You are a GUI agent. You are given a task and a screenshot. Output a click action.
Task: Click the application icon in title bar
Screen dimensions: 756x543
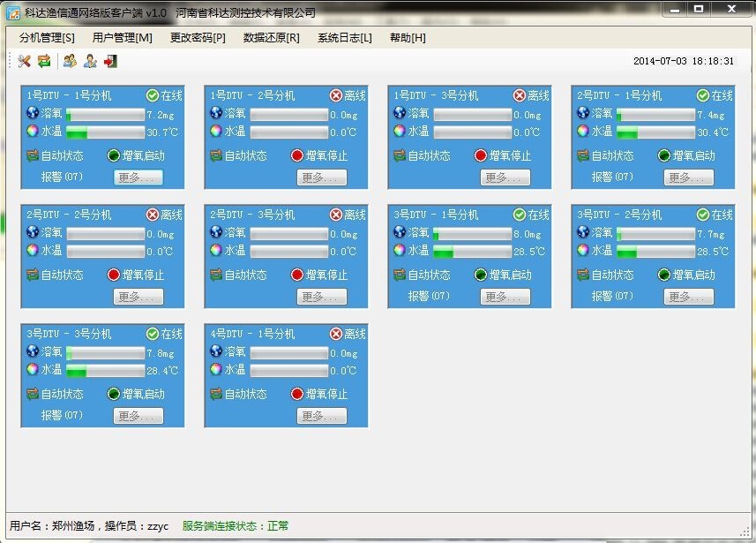tap(13, 13)
